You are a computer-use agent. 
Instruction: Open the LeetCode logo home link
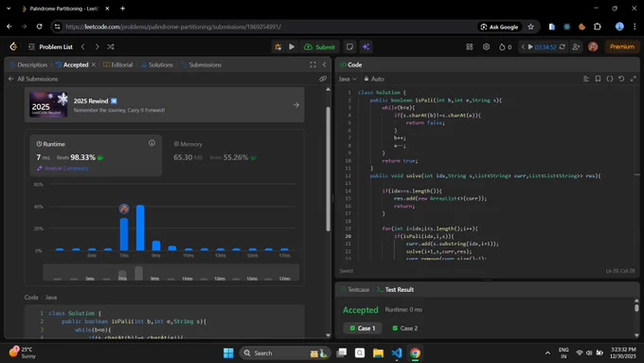pyautogui.click(x=13, y=46)
